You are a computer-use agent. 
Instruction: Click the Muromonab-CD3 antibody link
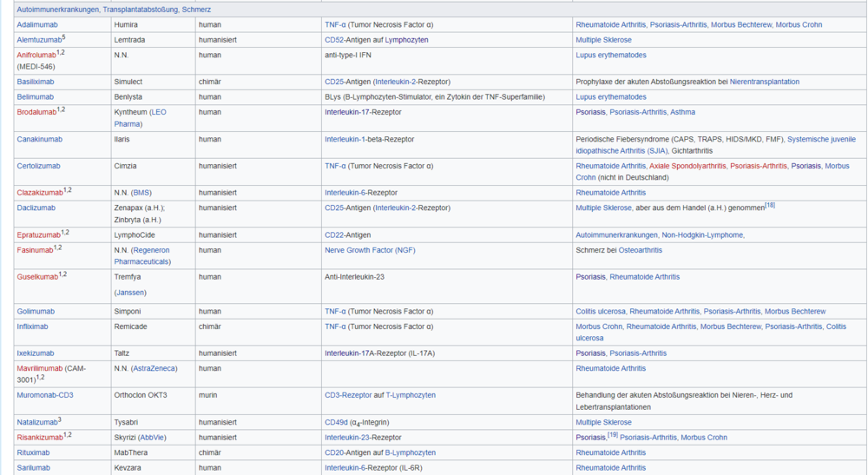45,395
